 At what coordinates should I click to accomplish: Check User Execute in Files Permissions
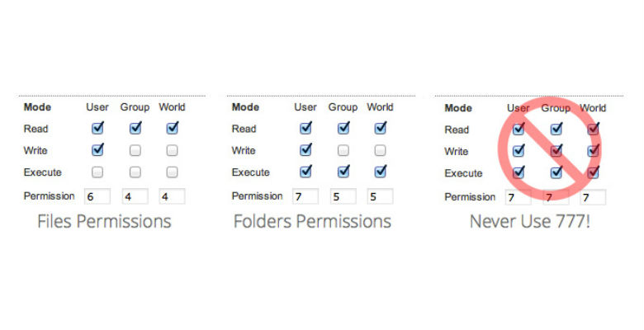pyautogui.click(x=97, y=172)
